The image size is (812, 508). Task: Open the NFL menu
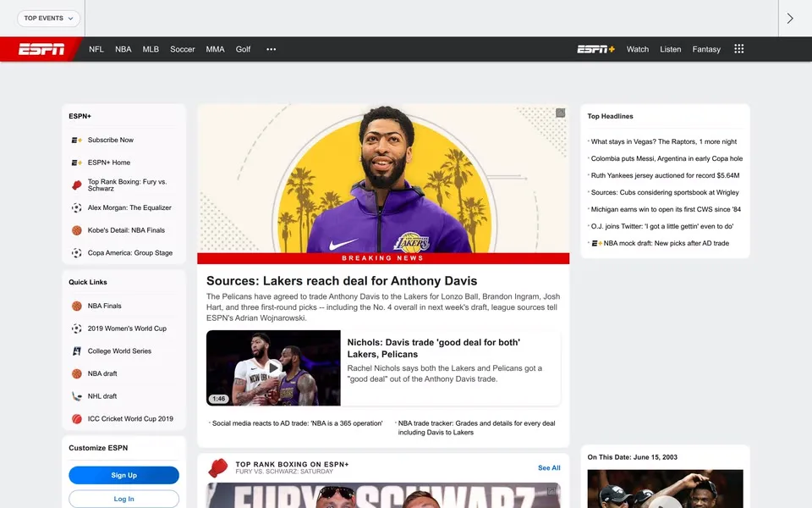[96, 49]
